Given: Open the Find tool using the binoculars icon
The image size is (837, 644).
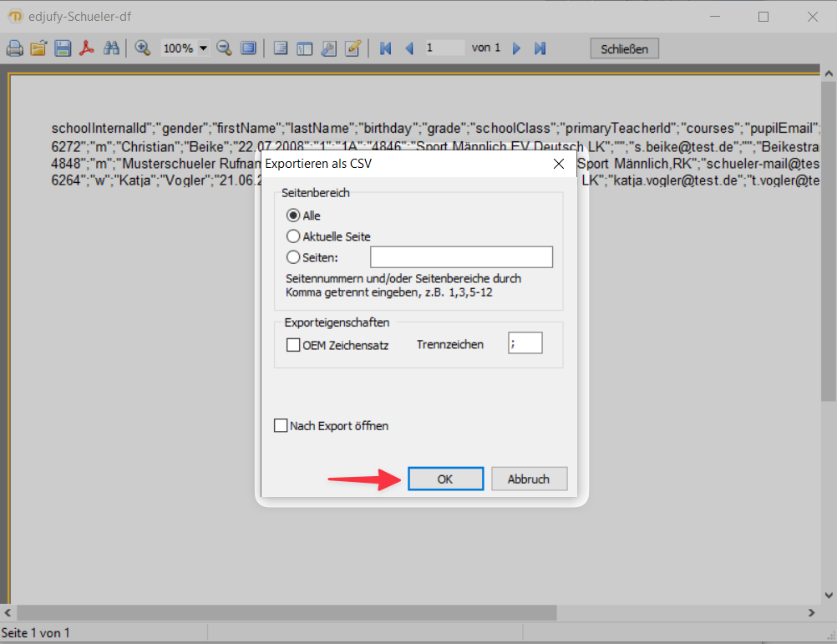Looking at the screenshot, I should pyautogui.click(x=111, y=48).
